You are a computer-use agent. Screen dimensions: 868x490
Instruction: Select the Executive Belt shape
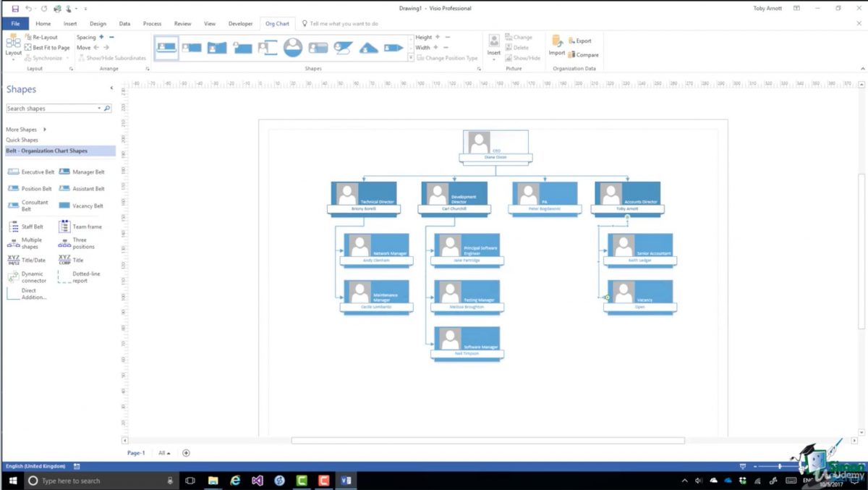(29, 172)
